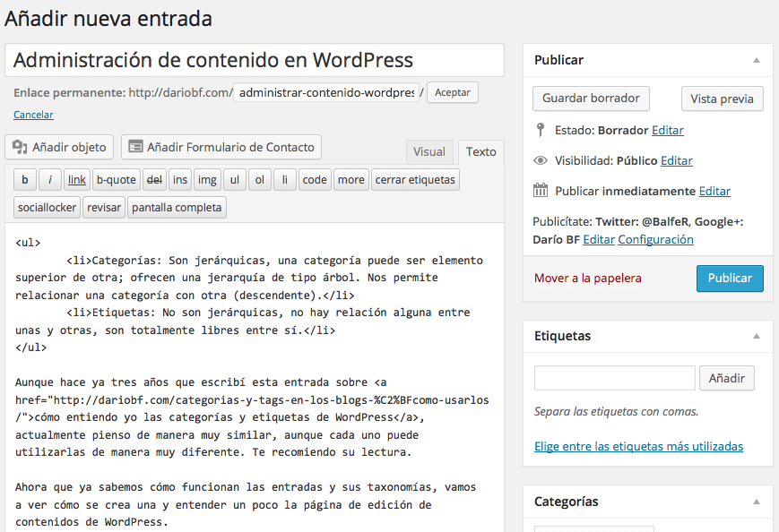Insert the more tag button
The image size is (779, 532).
pyautogui.click(x=351, y=180)
